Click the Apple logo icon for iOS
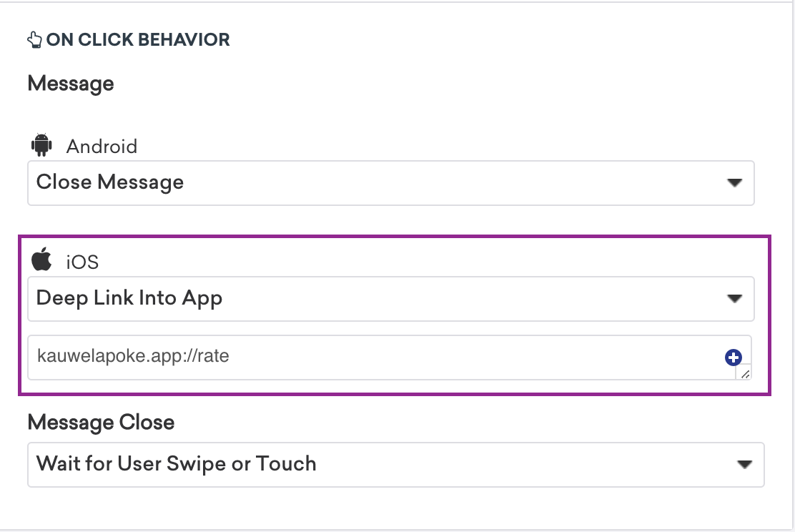Viewport: 795px width, 532px height. tap(41, 259)
